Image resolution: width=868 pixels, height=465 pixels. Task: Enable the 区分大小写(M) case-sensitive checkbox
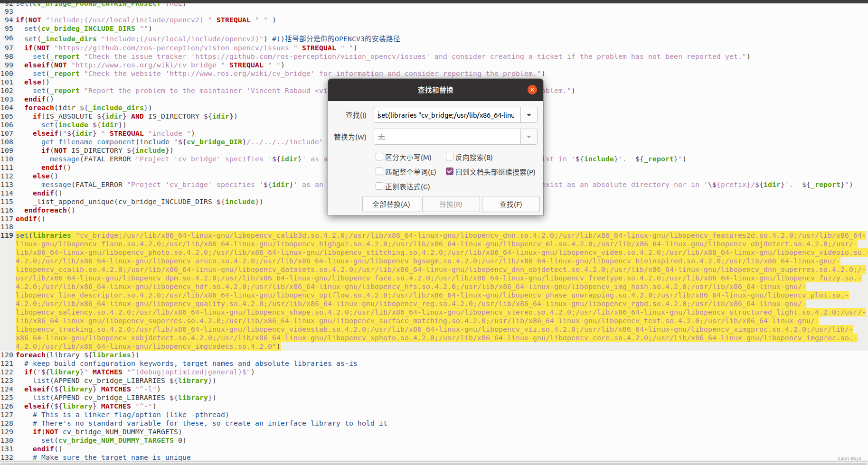pos(379,157)
